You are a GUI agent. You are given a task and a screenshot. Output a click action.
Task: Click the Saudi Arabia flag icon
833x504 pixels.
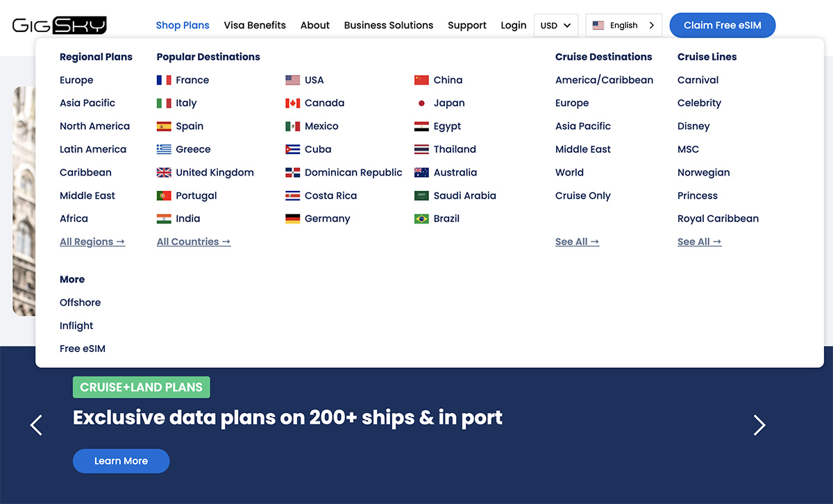point(421,196)
